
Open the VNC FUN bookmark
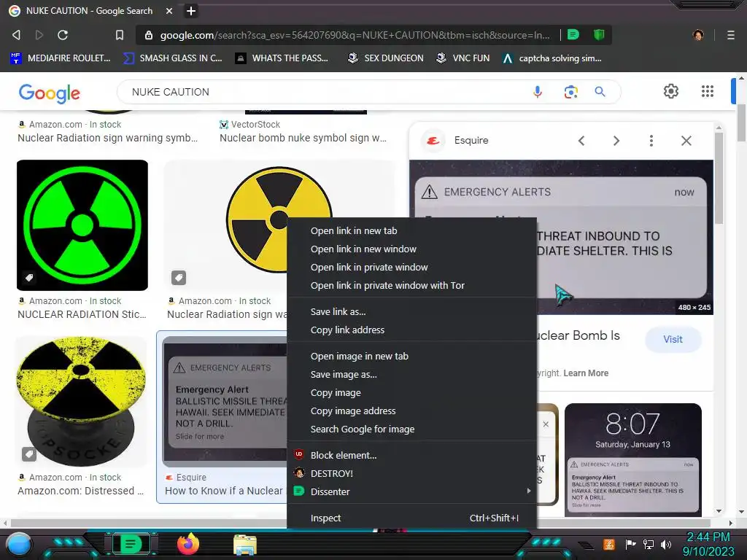pyautogui.click(x=463, y=58)
